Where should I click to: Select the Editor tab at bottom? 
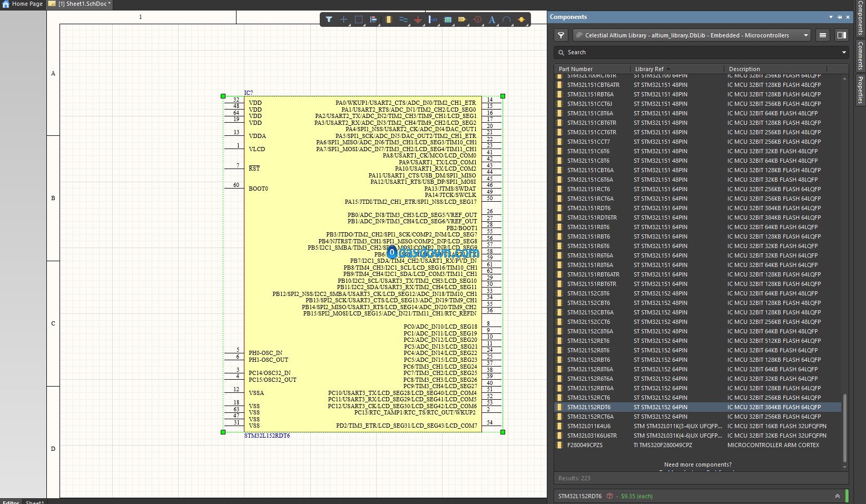pos(11,502)
